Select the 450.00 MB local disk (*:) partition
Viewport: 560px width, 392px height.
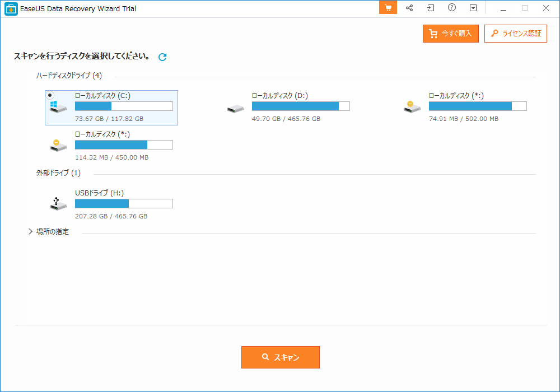pos(111,145)
